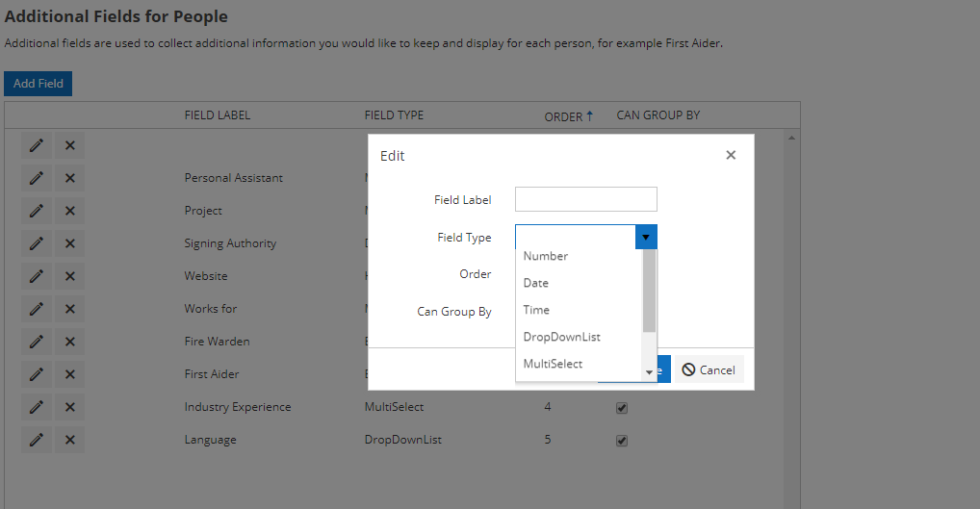Delete the Industry Experience field row
This screenshot has height=509, width=980.
point(69,407)
